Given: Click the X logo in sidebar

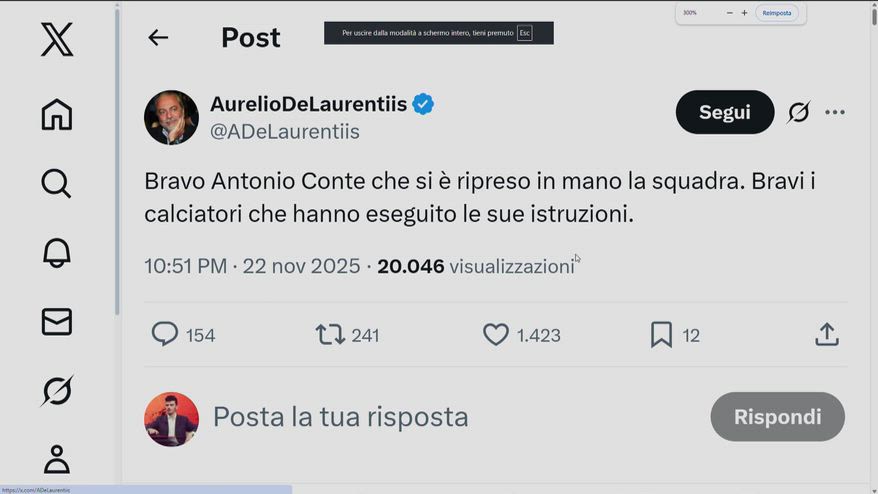Looking at the screenshot, I should click(57, 39).
